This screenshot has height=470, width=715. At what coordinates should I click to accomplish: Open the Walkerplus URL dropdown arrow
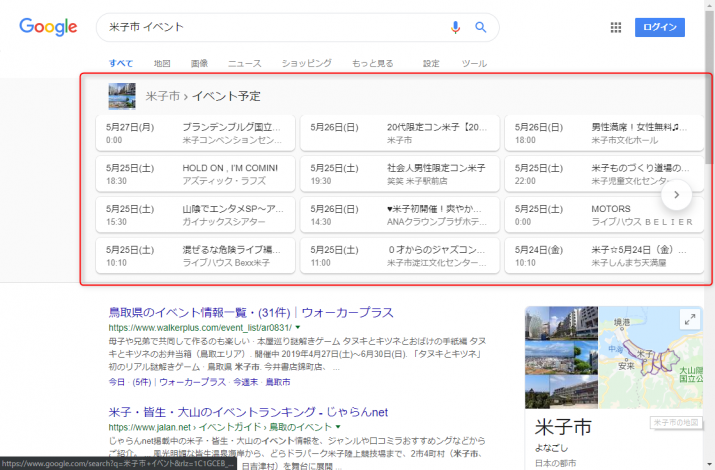click(298, 328)
